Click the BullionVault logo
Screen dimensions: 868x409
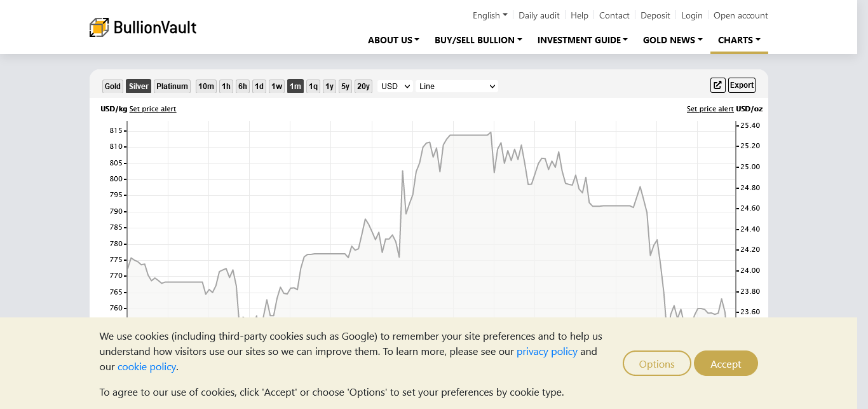click(x=143, y=27)
